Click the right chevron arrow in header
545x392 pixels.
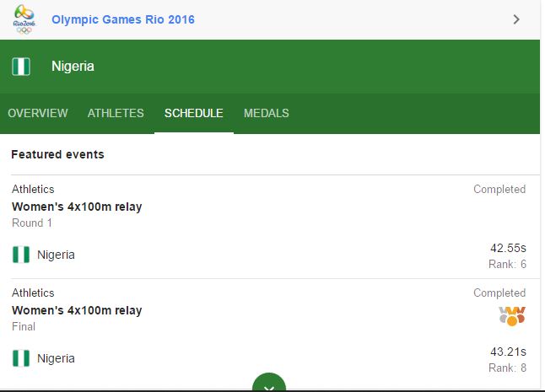tap(516, 19)
